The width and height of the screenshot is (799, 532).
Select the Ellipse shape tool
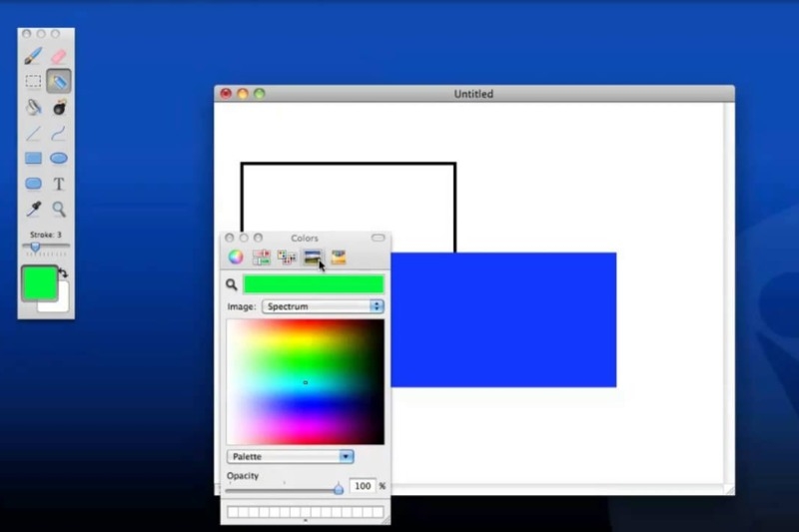tap(59, 159)
